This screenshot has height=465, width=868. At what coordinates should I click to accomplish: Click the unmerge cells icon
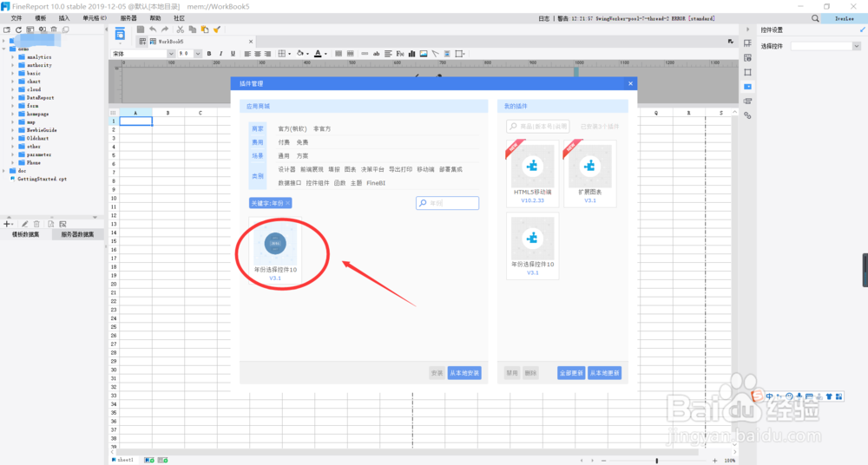pyautogui.click(x=350, y=54)
